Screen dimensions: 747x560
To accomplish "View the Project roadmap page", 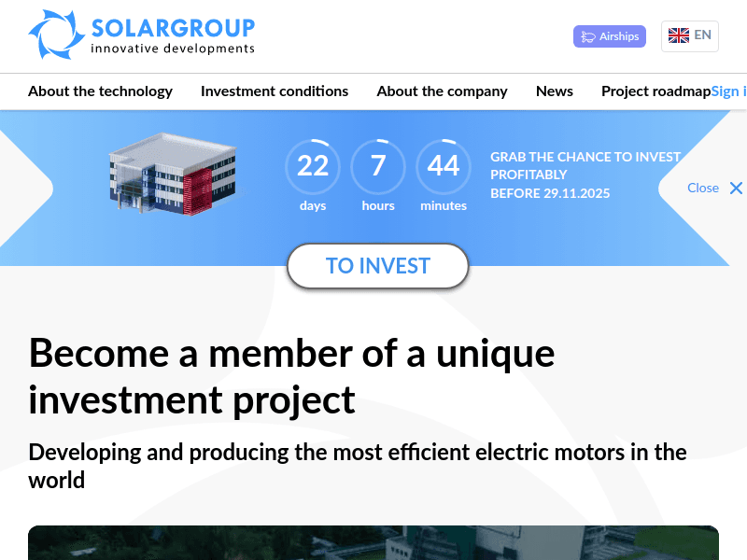I will tap(655, 91).
